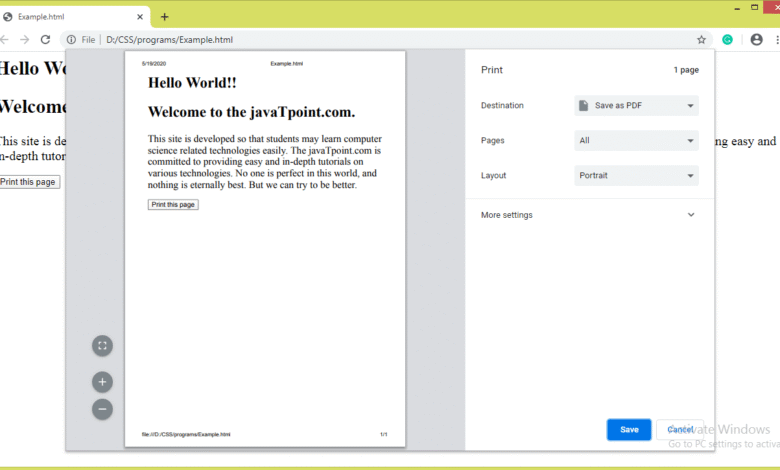Open the Layout dropdown set to Portrait
The height and width of the screenshot is (470, 780).
636,176
